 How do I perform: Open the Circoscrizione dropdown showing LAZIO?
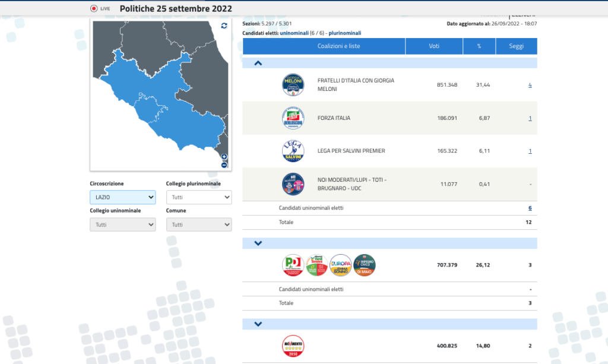tap(123, 197)
